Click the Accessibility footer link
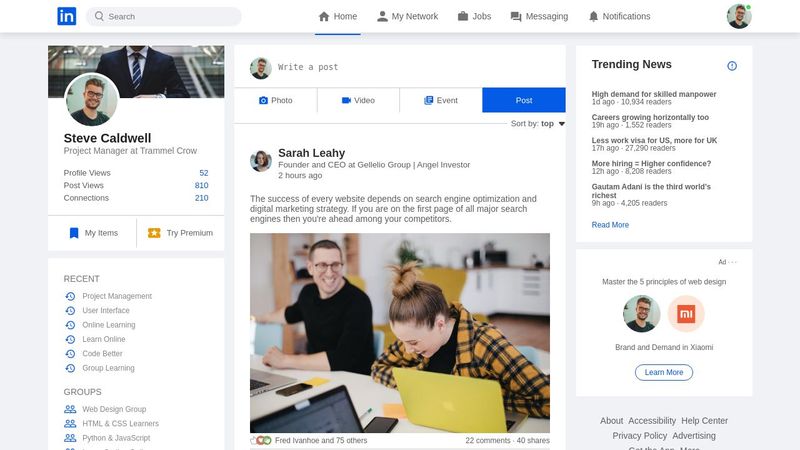This screenshot has width=800, height=450. [652, 421]
